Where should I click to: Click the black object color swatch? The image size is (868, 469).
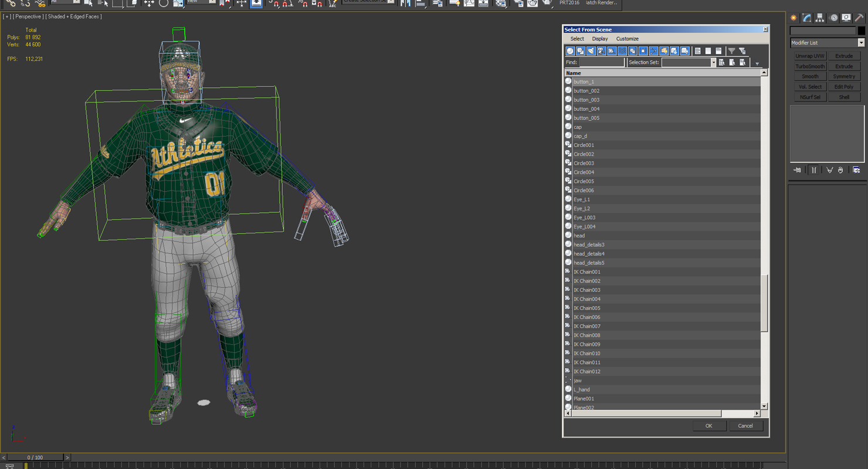pos(861,30)
